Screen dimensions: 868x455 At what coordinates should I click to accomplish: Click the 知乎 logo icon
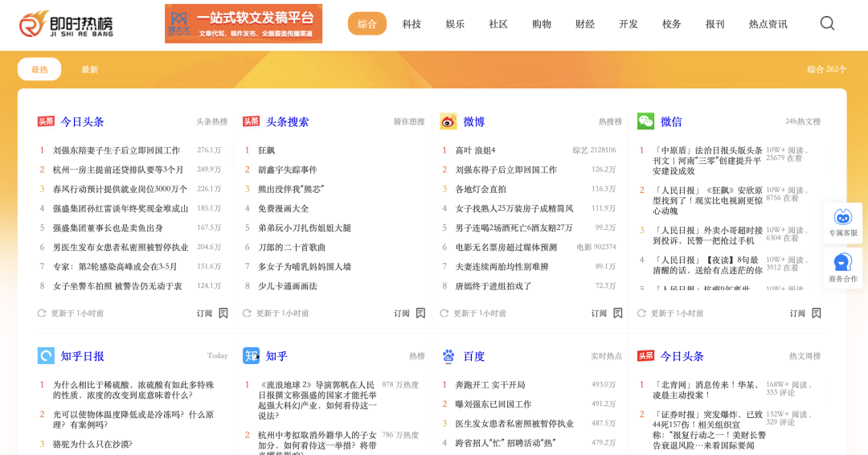(x=252, y=355)
